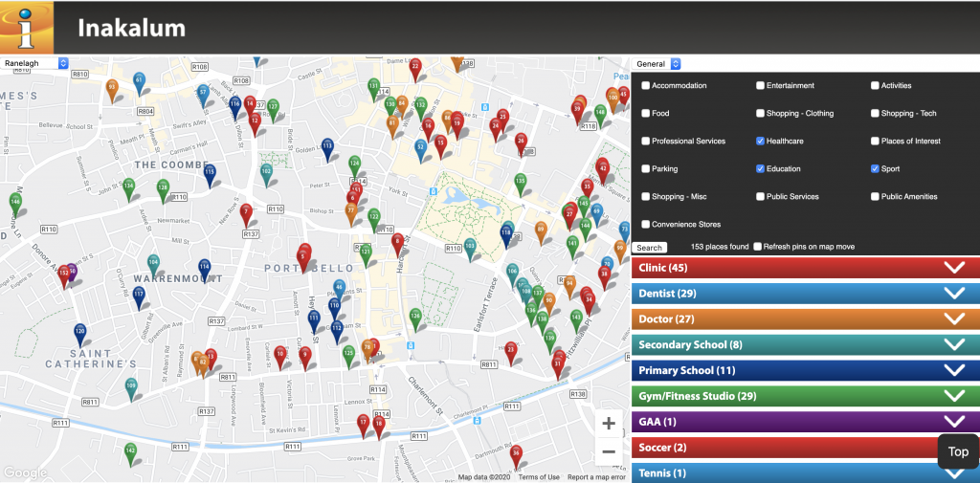Enable the Convenience Stores checkbox
980x483 pixels.
tap(646, 225)
